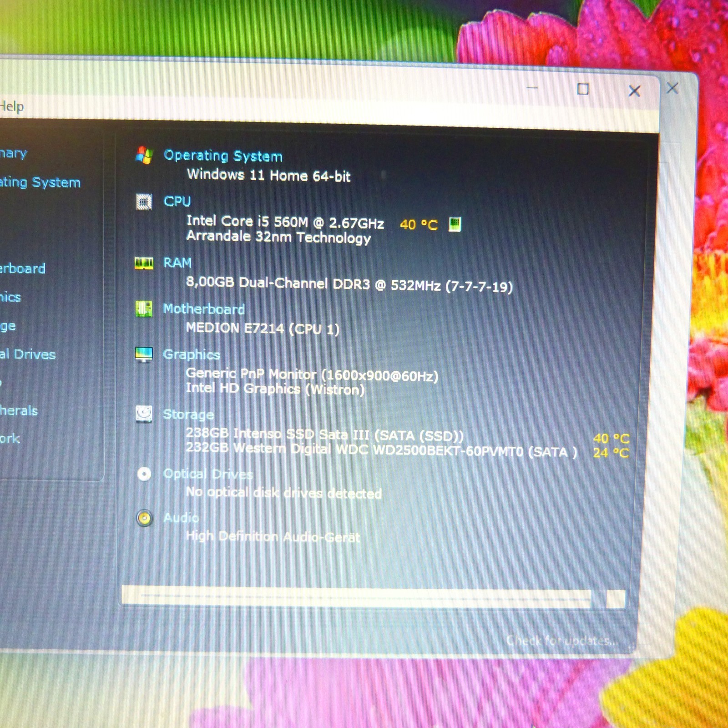Click the Graphics monitor icon
Image resolution: width=728 pixels, height=728 pixels.
click(144, 354)
